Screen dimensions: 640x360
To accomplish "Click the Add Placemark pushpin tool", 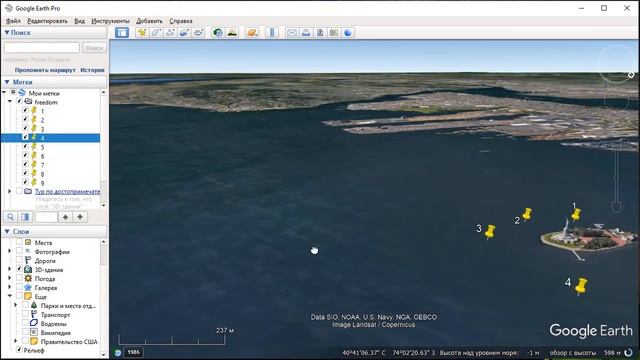I will coord(142,33).
